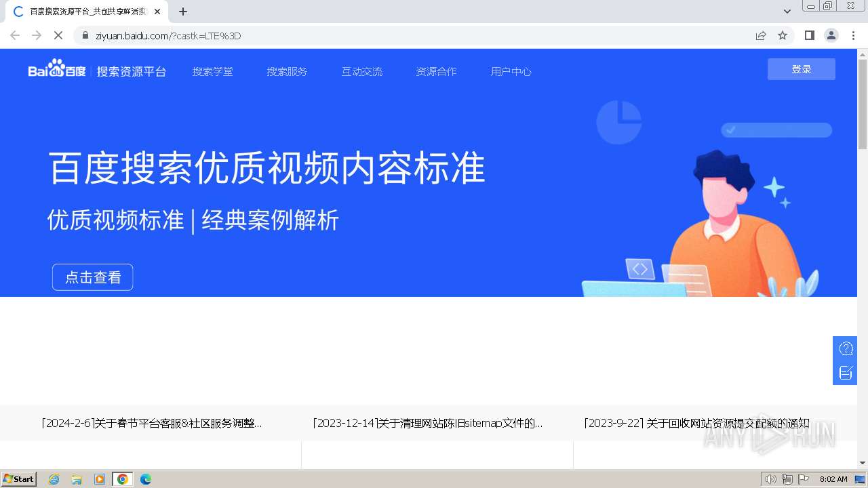Viewport: 868px width, 488px height.
Task: Open 互动交流 menu
Action: coord(361,71)
